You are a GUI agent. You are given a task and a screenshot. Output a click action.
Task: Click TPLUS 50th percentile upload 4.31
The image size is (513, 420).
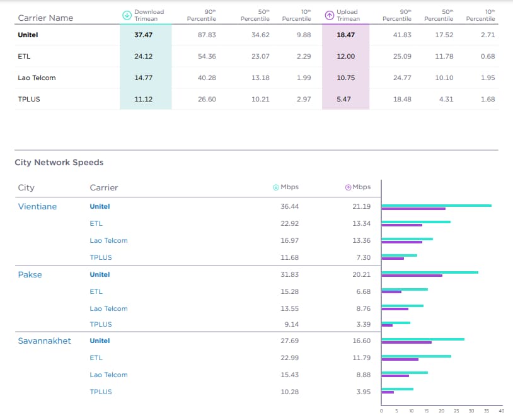coord(446,99)
